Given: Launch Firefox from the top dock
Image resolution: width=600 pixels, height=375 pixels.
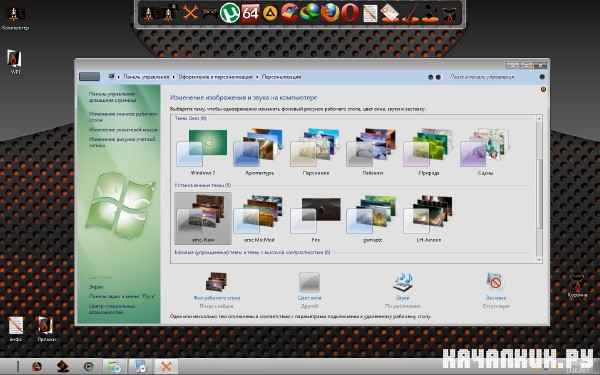Looking at the screenshot, I should pos(330,13).
